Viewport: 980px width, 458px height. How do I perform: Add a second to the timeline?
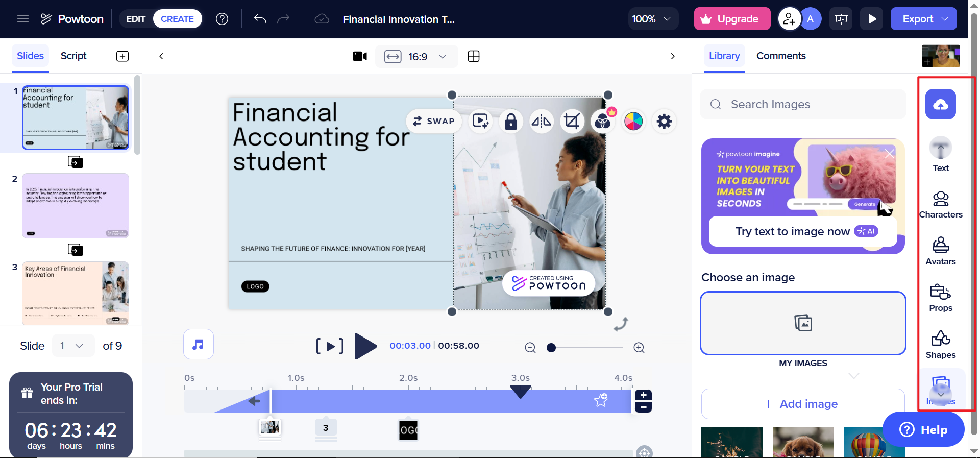click(x=643, y=395)
